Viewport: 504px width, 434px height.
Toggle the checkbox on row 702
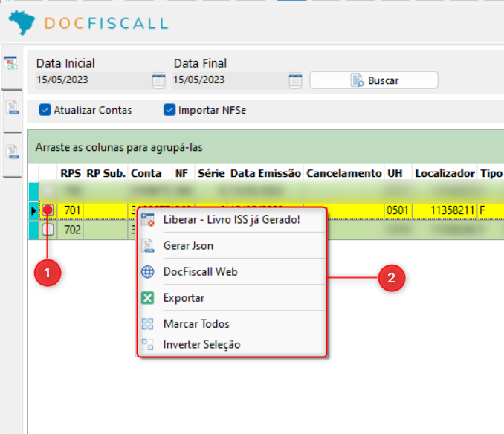pyautogui.click(x=48, y=230)
